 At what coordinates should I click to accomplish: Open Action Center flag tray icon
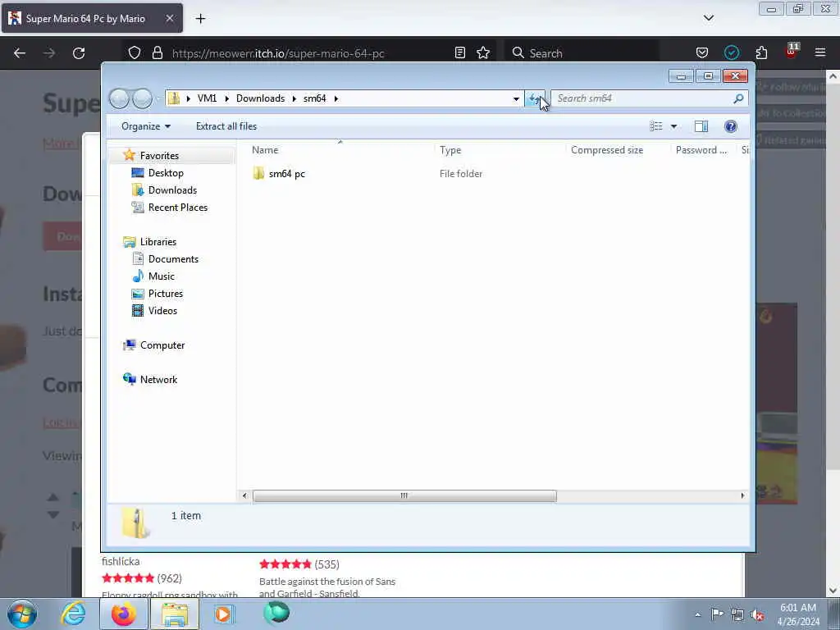[x=717, y=614]
